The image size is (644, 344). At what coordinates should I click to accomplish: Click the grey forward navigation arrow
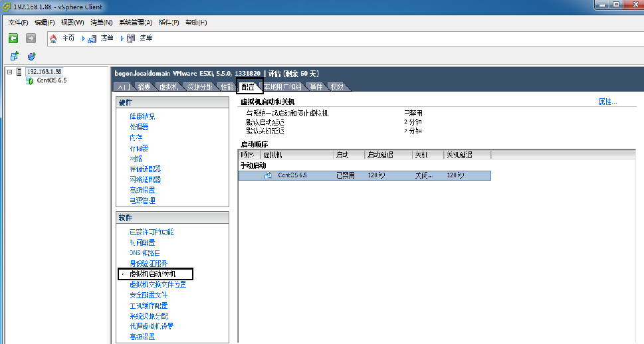(x=31, y=39)
